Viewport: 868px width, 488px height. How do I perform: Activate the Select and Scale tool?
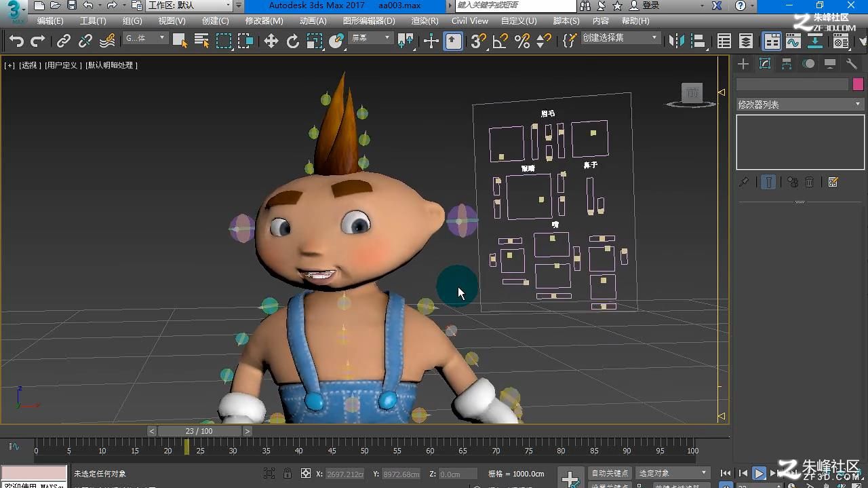click(315, 41)
